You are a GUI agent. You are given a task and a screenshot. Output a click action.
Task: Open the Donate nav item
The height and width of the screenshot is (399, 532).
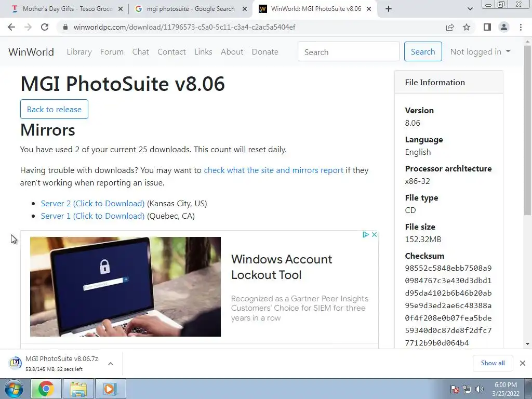pyautogui.click(x=265, y=52)
